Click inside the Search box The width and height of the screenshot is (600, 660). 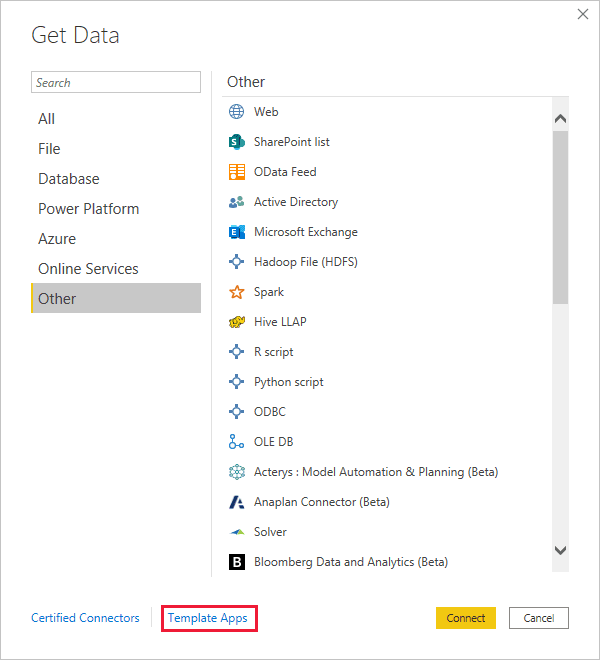point(116,83)
